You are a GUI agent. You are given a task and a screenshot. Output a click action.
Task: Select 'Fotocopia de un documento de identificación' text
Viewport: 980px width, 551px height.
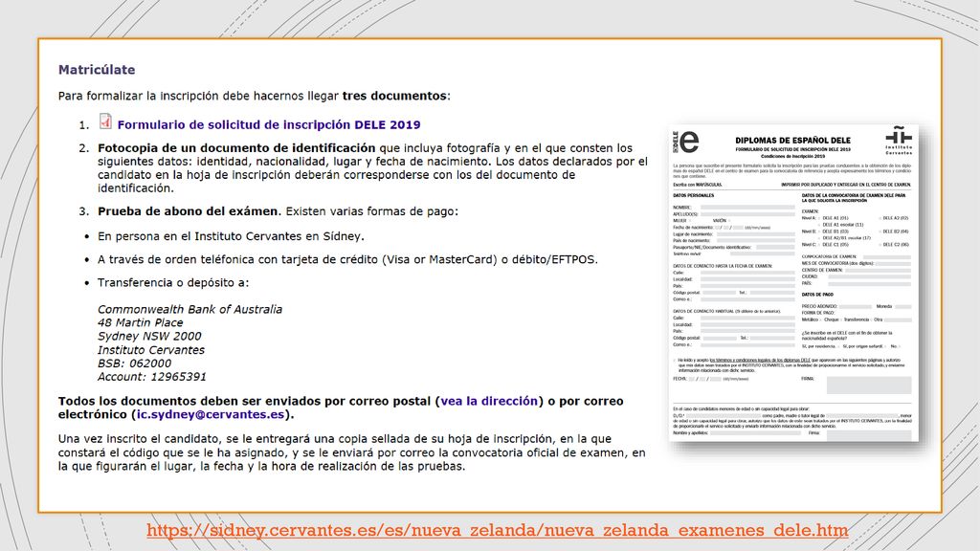pos(236,148)
